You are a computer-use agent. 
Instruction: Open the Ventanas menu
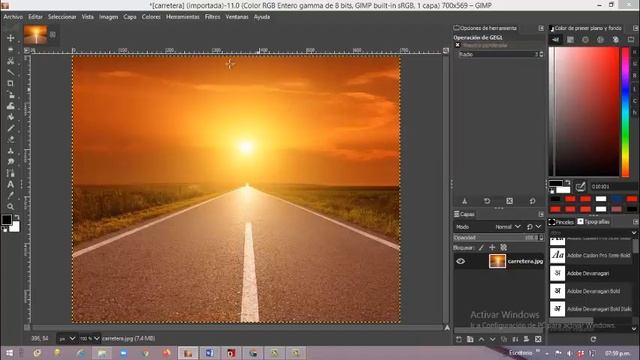pos(237,17)
